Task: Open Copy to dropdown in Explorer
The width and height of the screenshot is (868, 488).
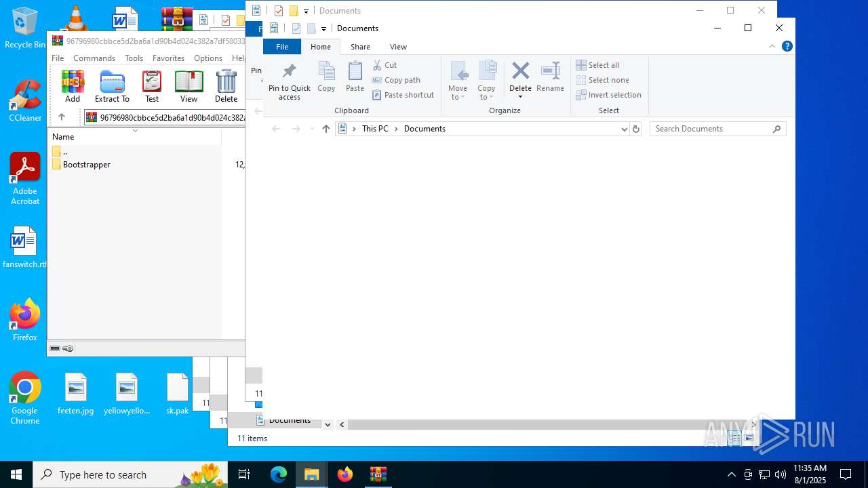Action: click(486, 81)
